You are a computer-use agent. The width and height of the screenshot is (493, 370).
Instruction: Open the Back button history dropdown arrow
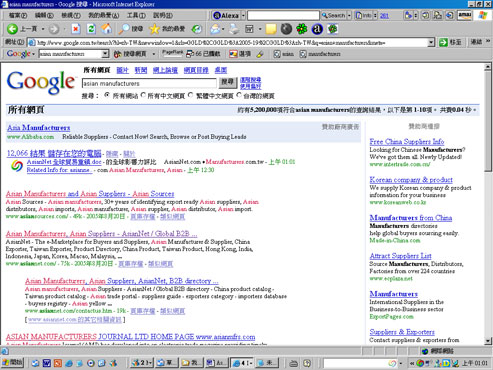click(43, 29)
